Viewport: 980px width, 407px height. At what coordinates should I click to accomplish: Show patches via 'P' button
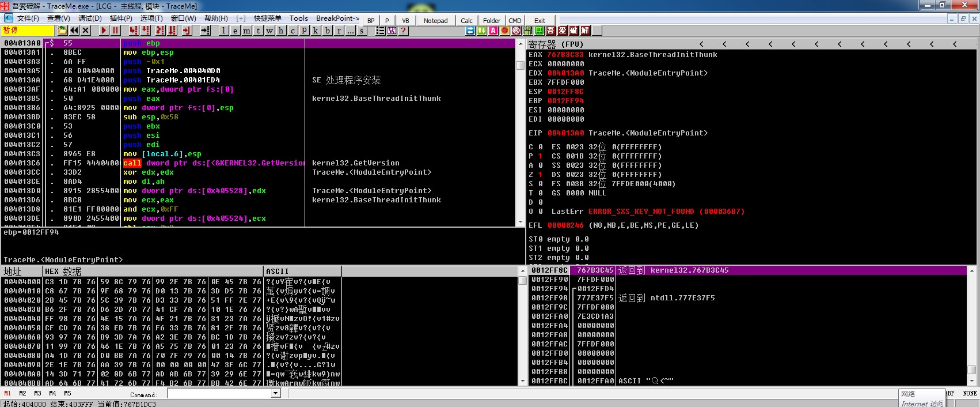tap(305, 31)
